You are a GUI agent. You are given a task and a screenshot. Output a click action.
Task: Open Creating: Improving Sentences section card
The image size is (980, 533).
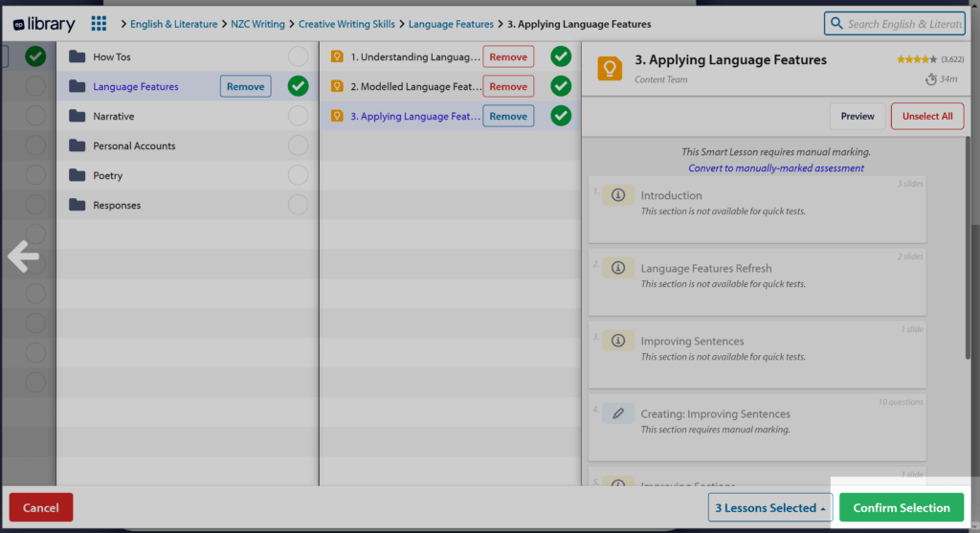tap(757, 428)
